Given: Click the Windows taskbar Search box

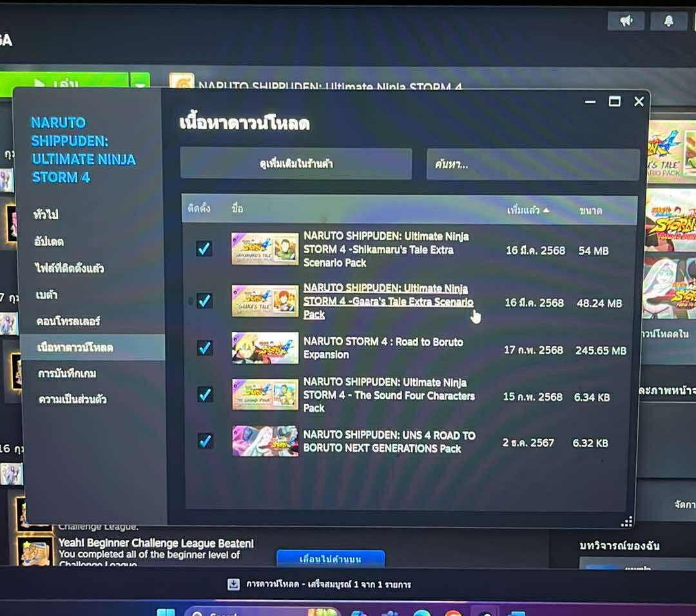Looking at the screenshot, I should click(262, 612).
